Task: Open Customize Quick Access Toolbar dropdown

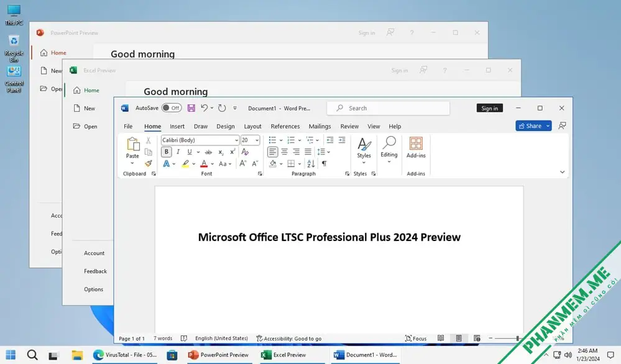Action: 235,108
